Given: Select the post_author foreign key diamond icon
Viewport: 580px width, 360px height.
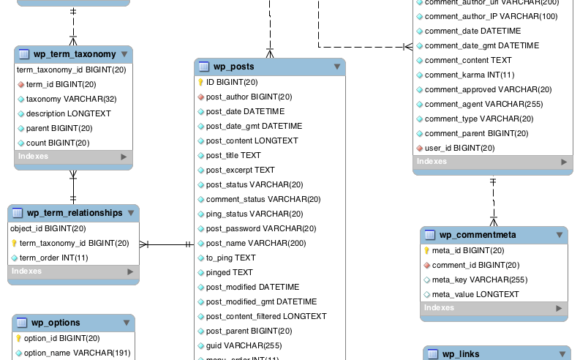Looking at the screenshot, I should click(x=201, y=97).
